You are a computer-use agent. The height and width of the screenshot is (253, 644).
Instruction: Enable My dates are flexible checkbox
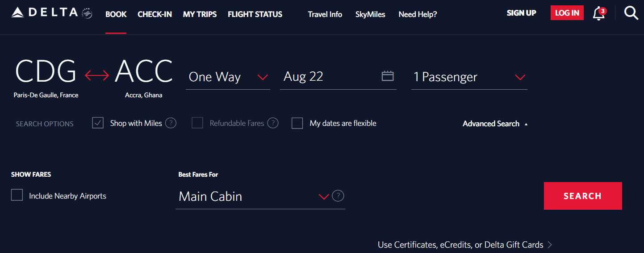tap(297, 123)
